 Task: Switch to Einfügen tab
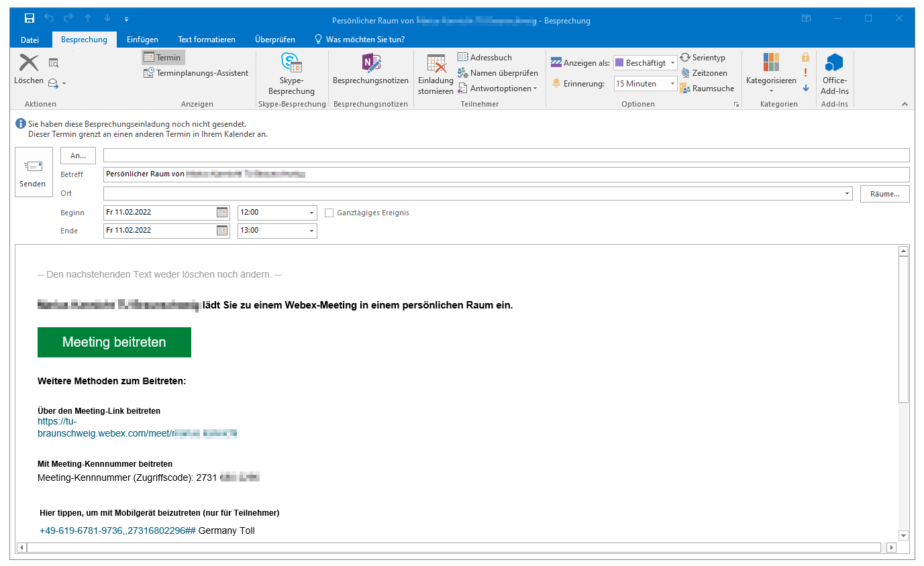(143, 40)
